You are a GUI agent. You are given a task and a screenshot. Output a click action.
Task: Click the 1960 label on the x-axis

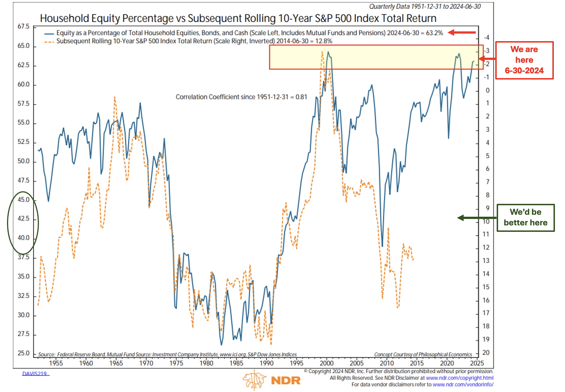(x=86, y=363)
